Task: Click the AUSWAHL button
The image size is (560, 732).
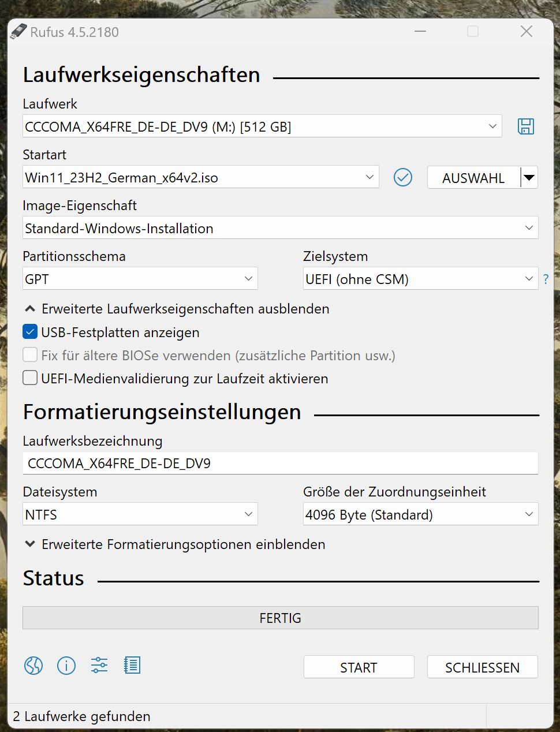Action: click(473, 178)
